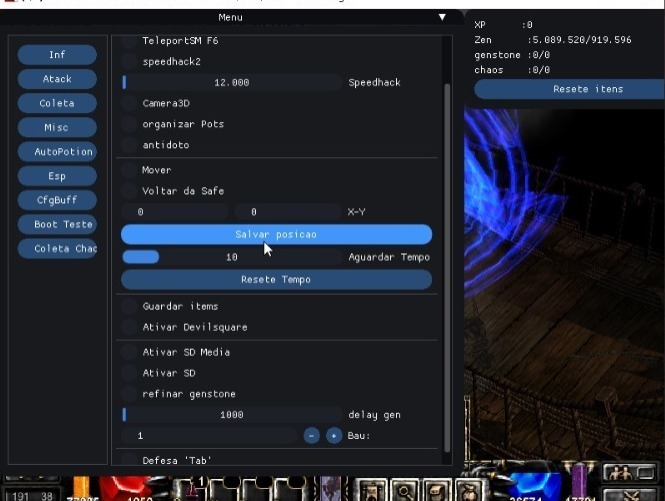Viewport: 665px width, 501px height.
Task: Click the Speedhack slider bar
Action: click(x=231, y=82)
